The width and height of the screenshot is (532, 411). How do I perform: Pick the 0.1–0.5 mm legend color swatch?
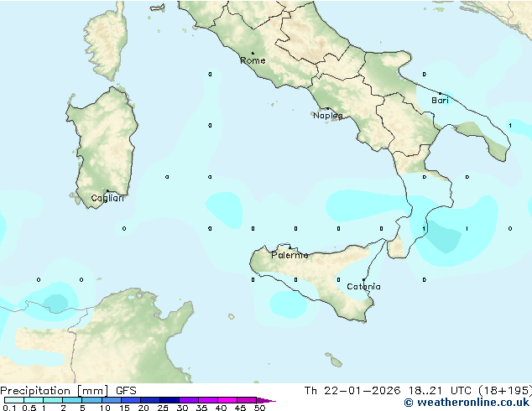14,400
